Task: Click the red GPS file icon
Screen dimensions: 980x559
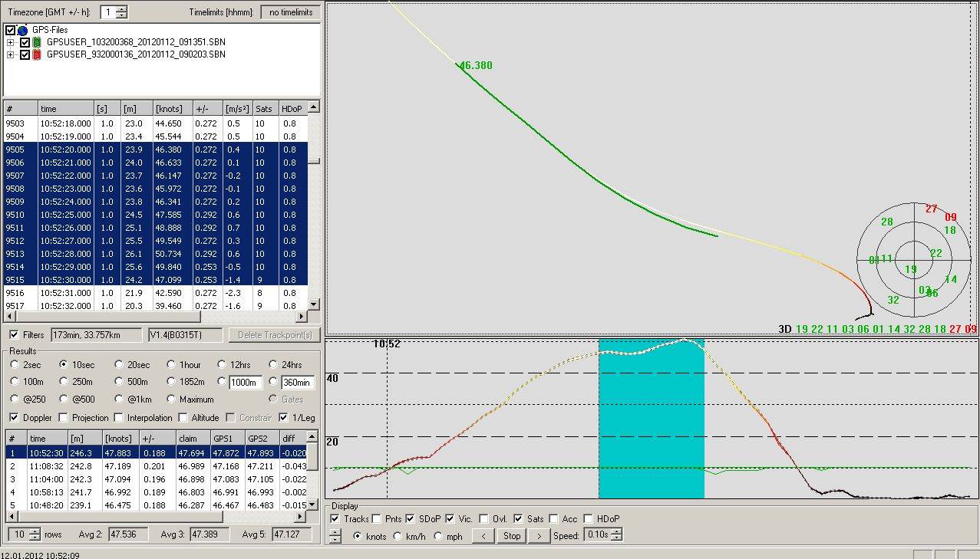Action: [x=38, y=54]
